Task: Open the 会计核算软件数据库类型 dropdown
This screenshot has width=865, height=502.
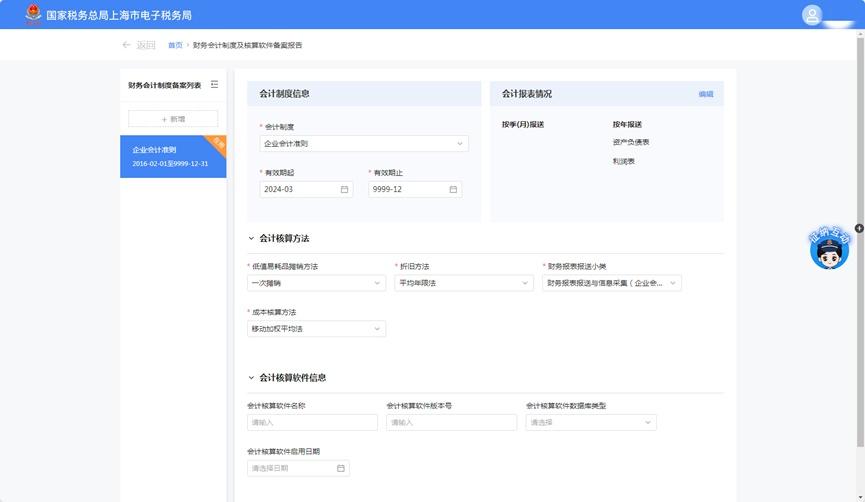Action: click(591, 423)
